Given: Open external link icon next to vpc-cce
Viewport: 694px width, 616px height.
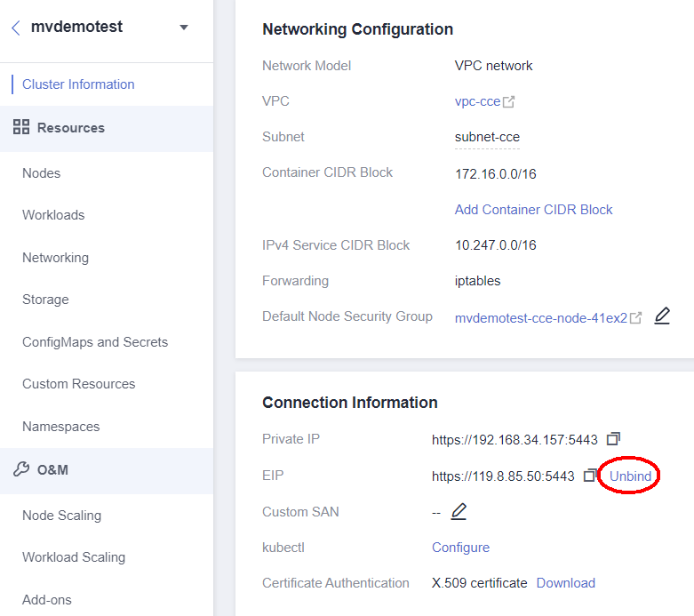Looking at the screenshot, I should click(x=509, y=102).
